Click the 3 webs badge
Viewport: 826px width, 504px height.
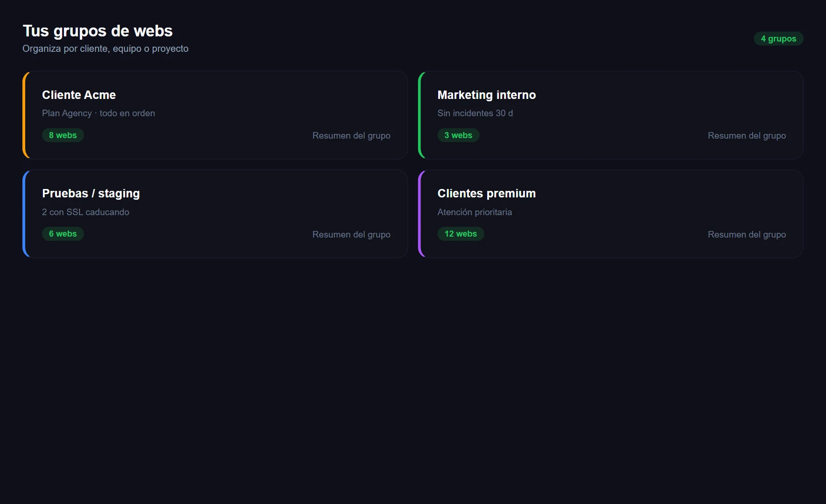coord(458,135)
